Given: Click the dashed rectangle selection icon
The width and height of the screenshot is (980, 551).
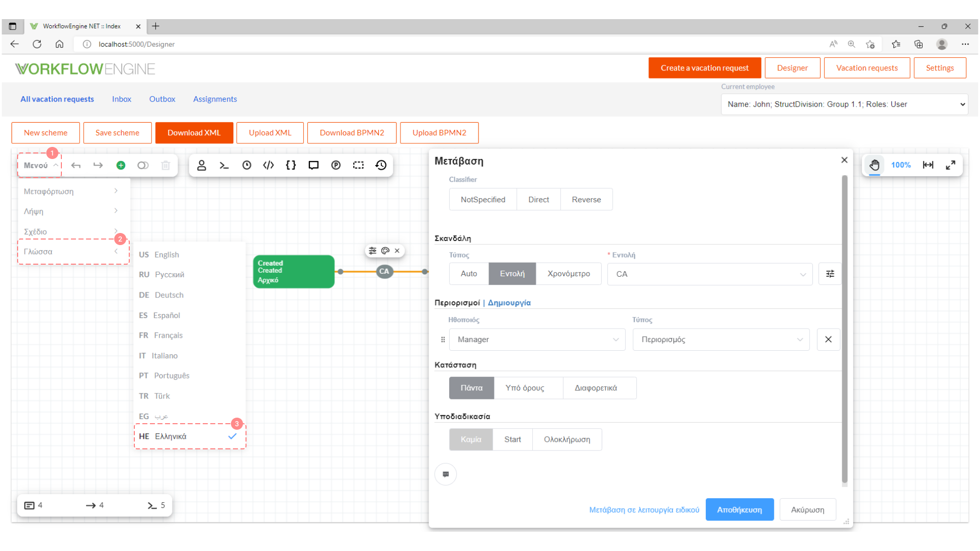Looking at the screenshot, I should 358,165.
